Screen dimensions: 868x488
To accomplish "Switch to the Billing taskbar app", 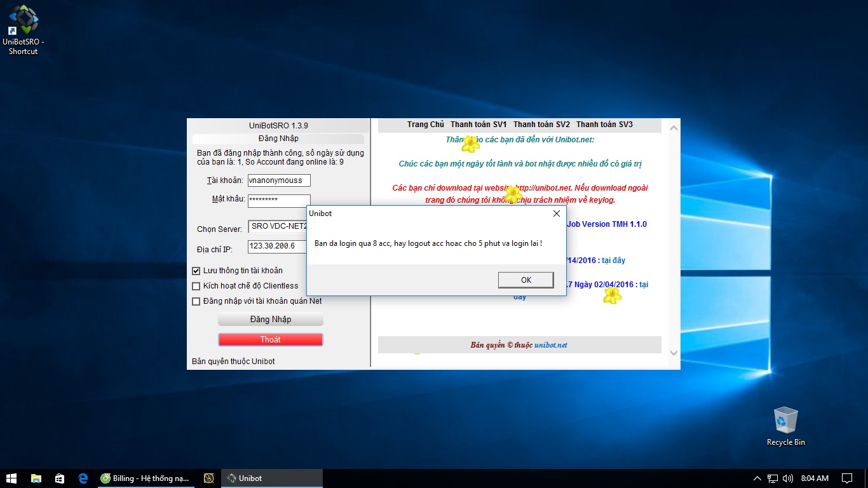I will coord(146,478).
